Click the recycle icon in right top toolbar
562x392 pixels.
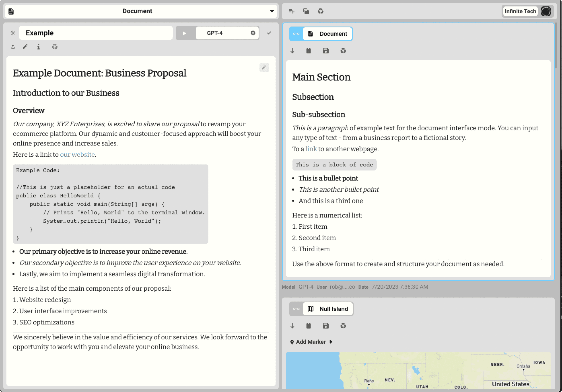pos(321,11)
